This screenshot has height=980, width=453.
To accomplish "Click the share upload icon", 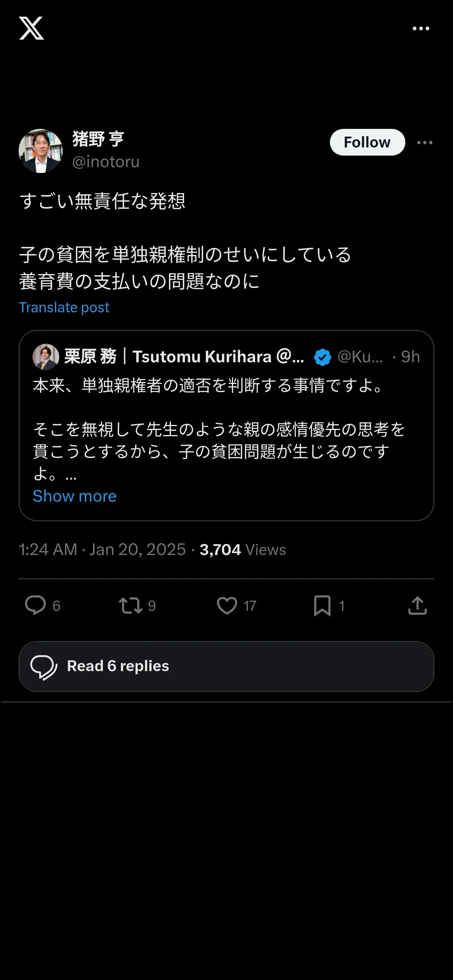I will coord(417,605).
